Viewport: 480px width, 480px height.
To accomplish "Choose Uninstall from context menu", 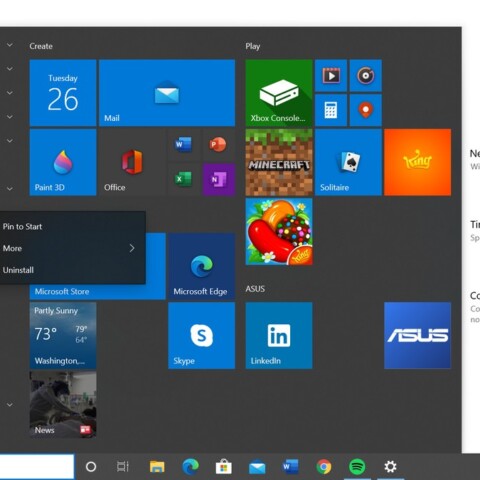I will 72,270.
